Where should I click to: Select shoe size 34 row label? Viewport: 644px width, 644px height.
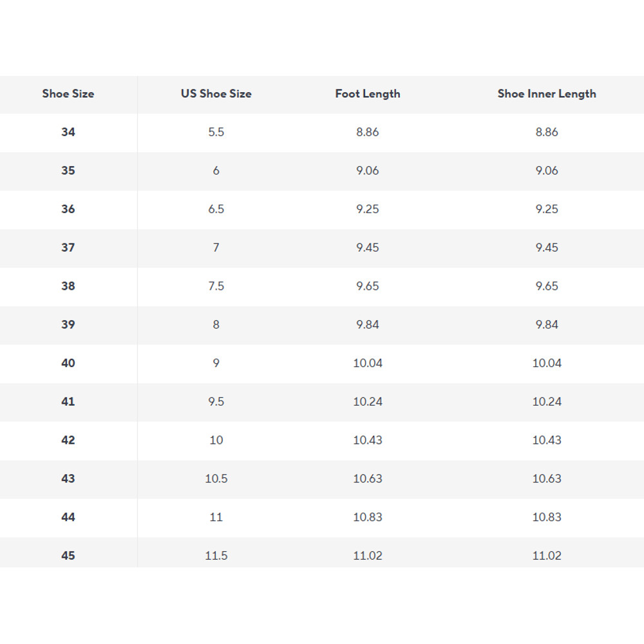coord(68,132)
